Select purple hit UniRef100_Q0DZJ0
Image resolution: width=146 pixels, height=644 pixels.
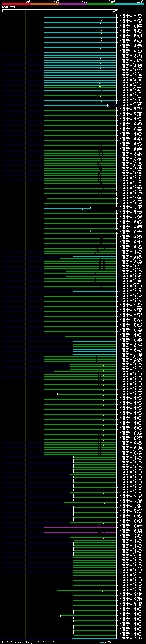[x=131, y=527]
